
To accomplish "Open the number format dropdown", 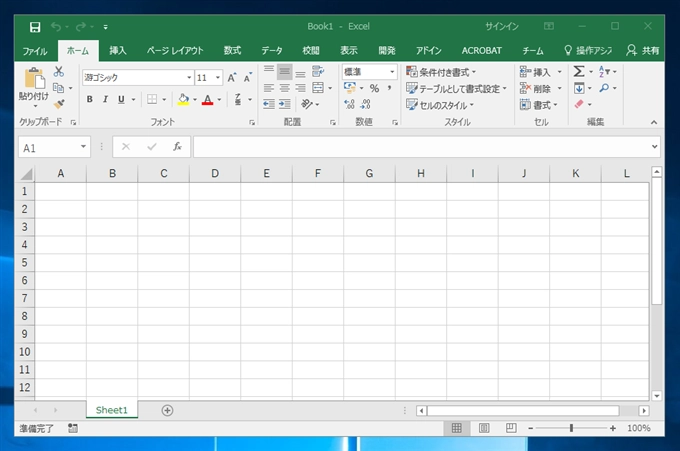I will [392, 72].
